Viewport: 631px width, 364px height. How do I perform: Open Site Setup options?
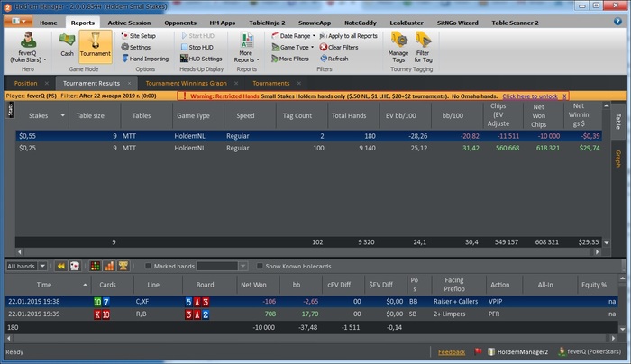point(139,36)
